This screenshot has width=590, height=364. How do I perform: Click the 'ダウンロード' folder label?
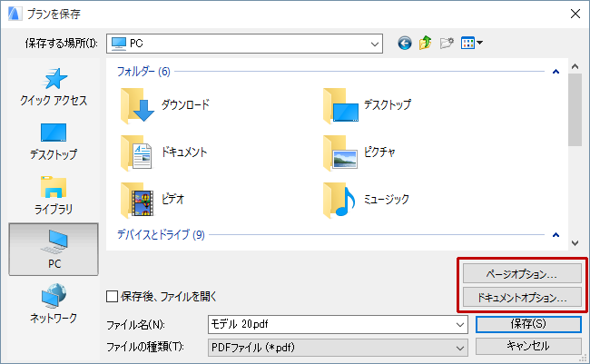(x=185, y=104)
